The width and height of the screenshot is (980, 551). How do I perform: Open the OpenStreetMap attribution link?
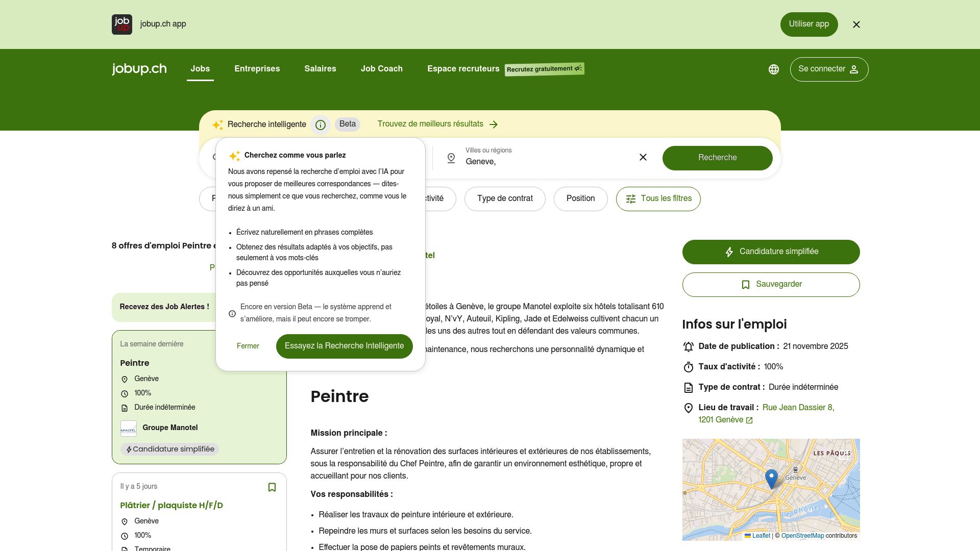pos(803,536)
